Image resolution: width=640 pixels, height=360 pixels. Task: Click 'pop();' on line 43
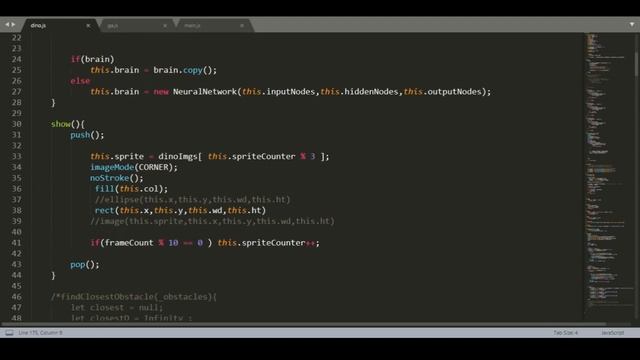(x=85, y=264)
